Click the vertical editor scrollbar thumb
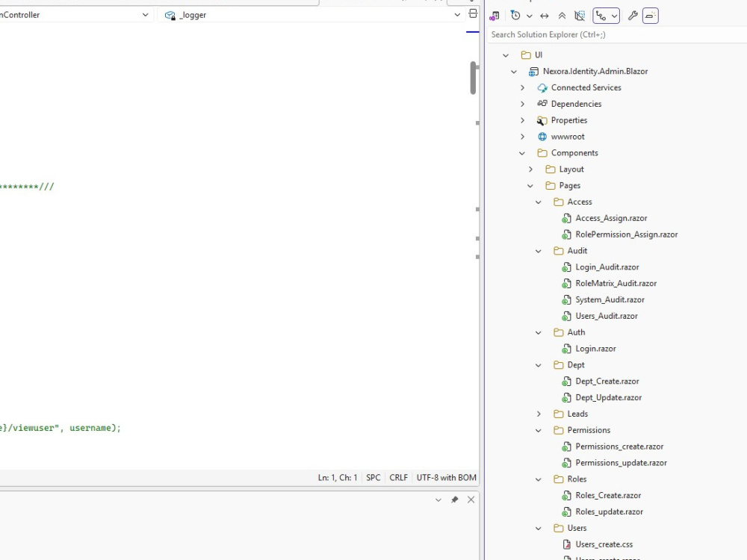Viewport: 747px width, 560px height. pos(473,78)
